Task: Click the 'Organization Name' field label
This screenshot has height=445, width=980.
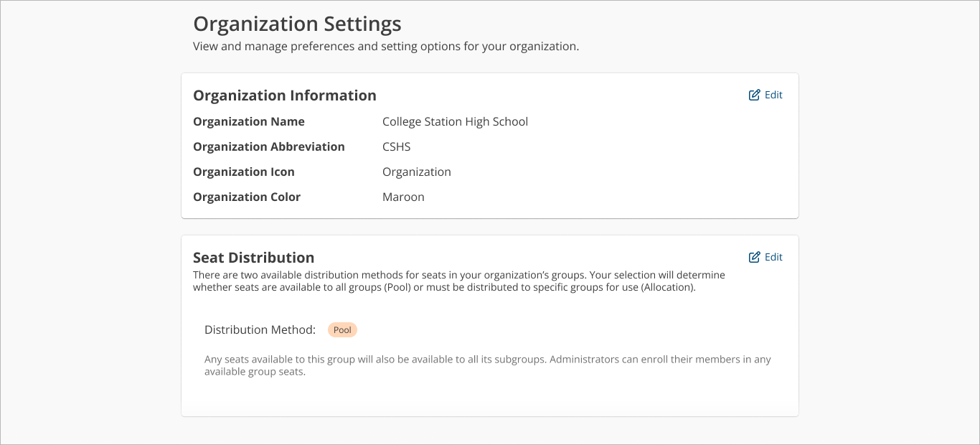Action: click(x=249, y=121)
